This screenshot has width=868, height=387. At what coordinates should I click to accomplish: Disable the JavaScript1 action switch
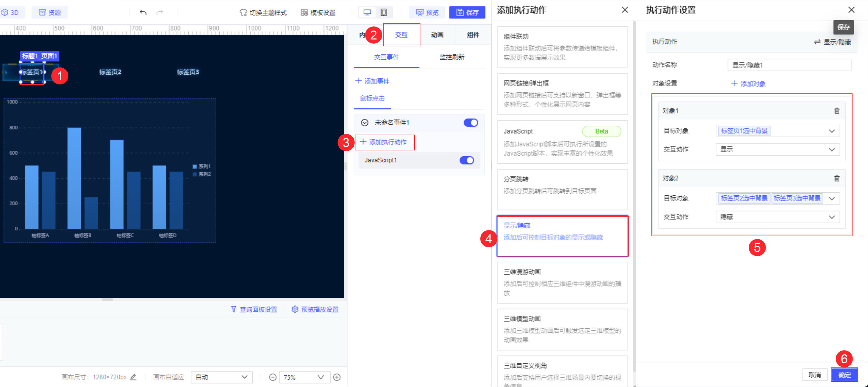pos(466,160)
